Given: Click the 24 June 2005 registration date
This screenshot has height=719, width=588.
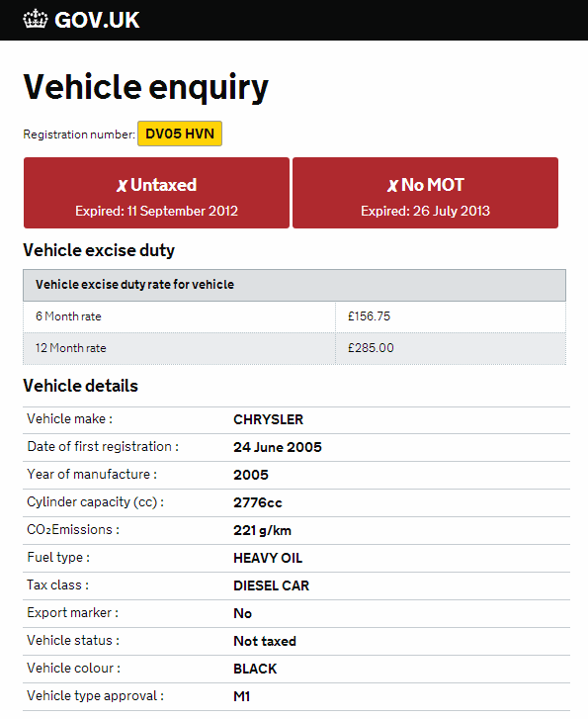Looking at the screenshot, I should [x=278, y=447].
